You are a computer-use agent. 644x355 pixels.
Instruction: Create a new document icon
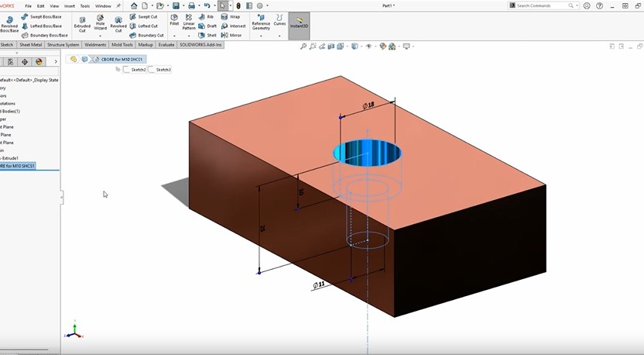pyautogui.click(x=145, y=5)
